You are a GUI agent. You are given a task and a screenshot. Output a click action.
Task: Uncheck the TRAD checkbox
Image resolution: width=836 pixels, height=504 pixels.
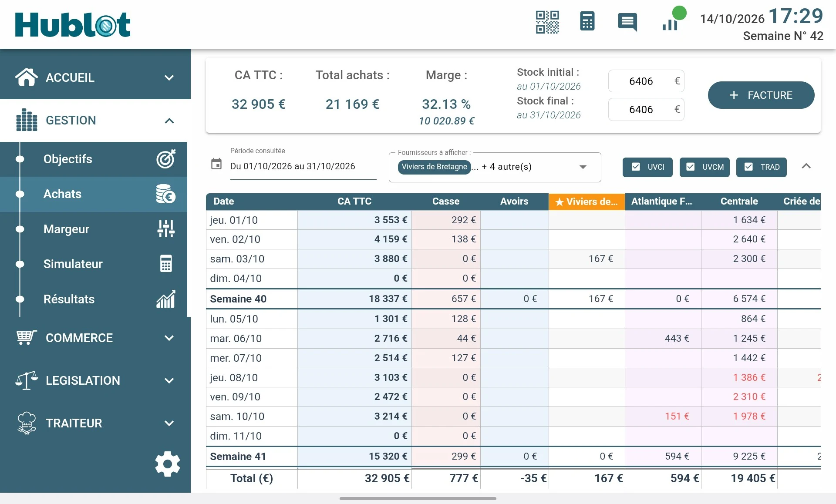pos(748,167)
